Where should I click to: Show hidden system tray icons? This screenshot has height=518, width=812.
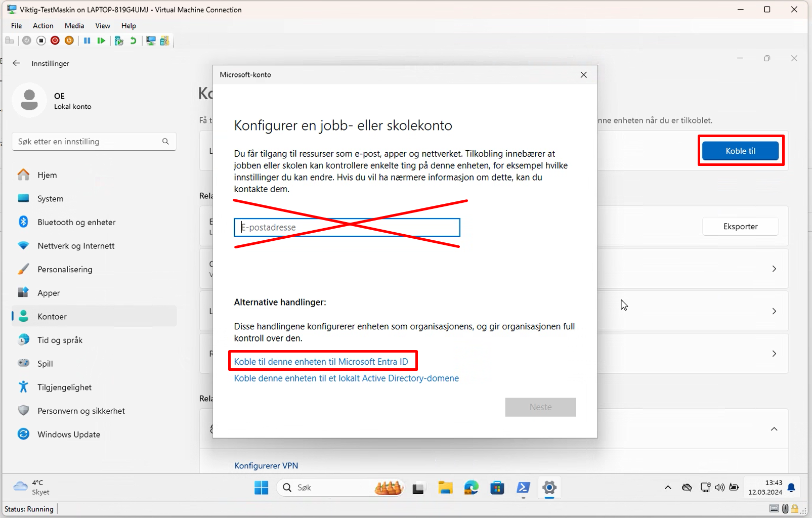tap(668, 488)
